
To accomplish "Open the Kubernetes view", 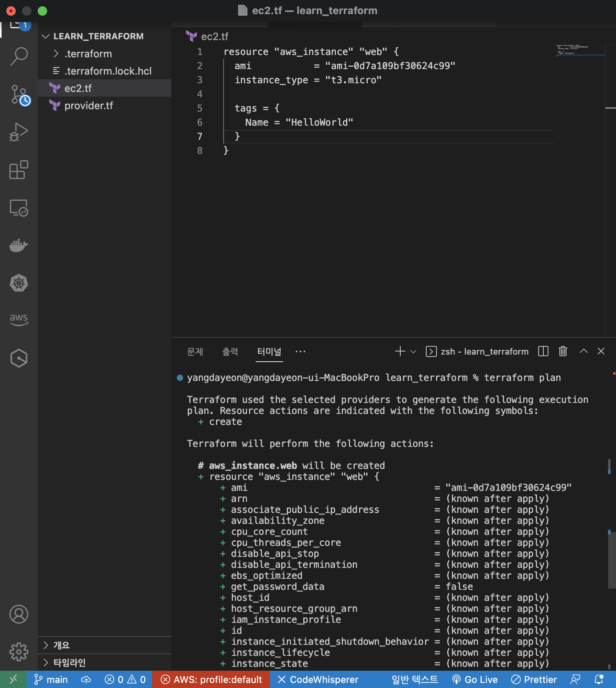I will tap(19, 283).
